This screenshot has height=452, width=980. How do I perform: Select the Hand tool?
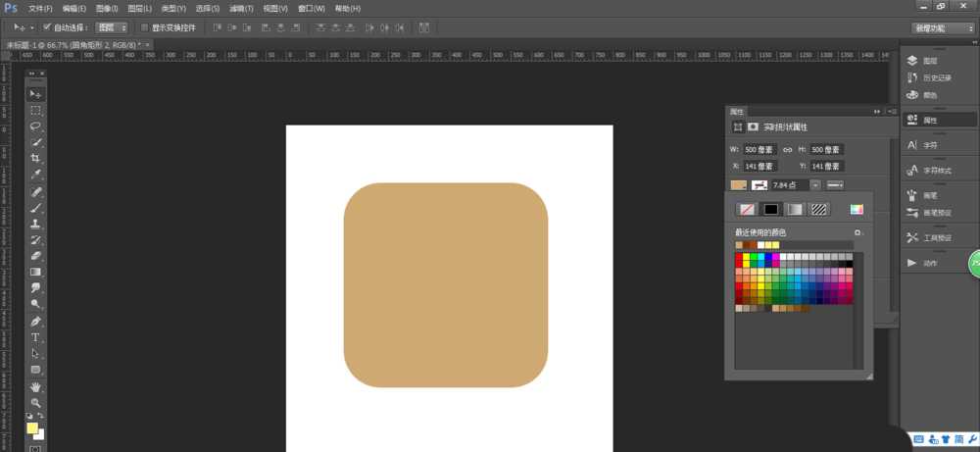click(36, 386)
